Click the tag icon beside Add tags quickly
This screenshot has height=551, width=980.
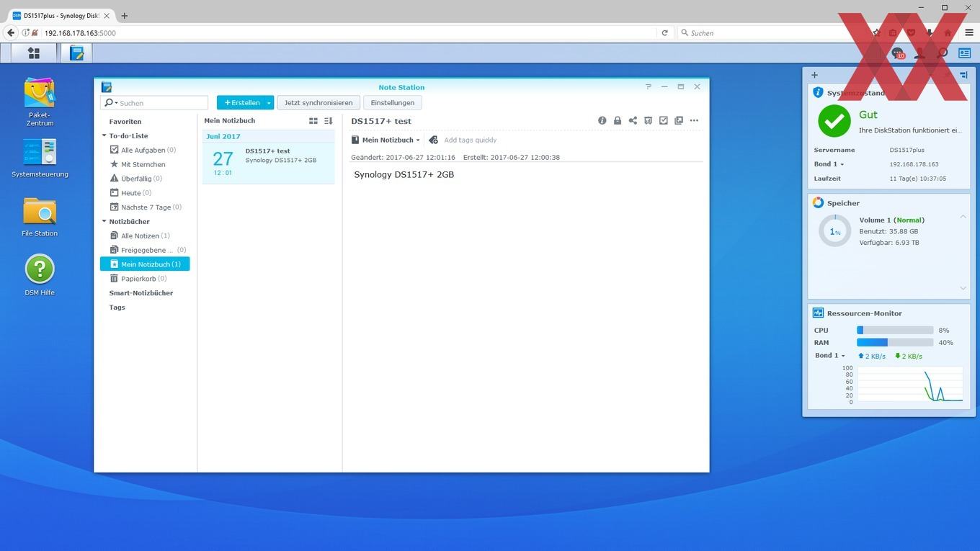pos(433,140)
